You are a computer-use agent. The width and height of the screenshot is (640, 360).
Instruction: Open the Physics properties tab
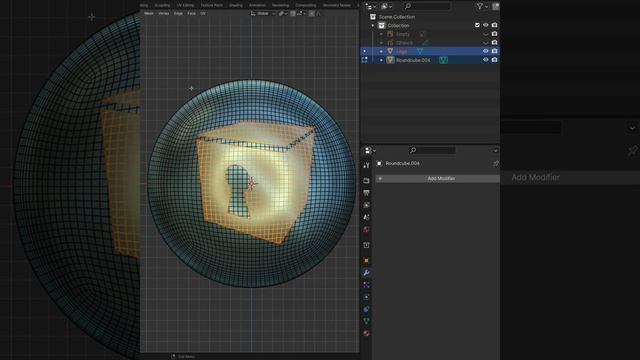click(x=366, y=297)
